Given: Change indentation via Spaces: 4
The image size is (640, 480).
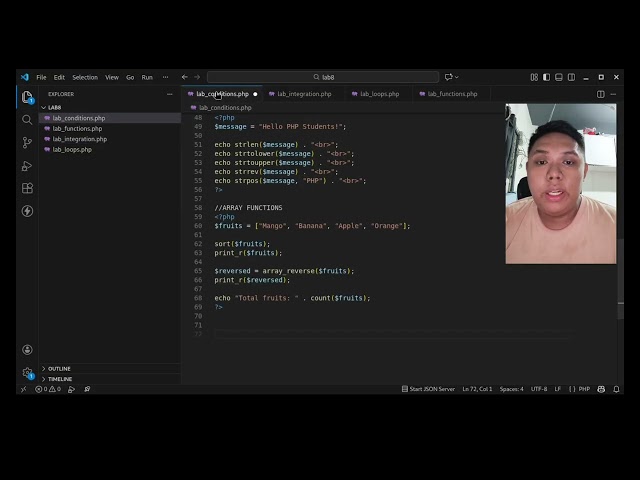Looking at the screenshot, I should (511, 389).
